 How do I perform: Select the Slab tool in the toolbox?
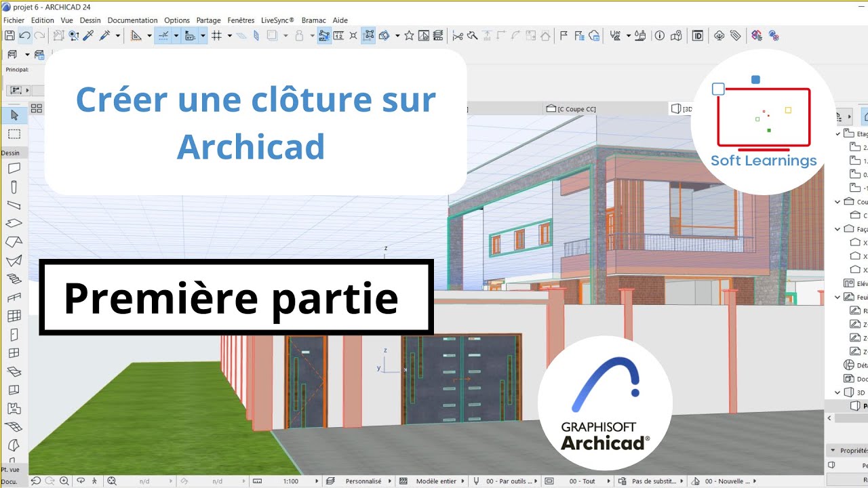[x=14, y=223]
